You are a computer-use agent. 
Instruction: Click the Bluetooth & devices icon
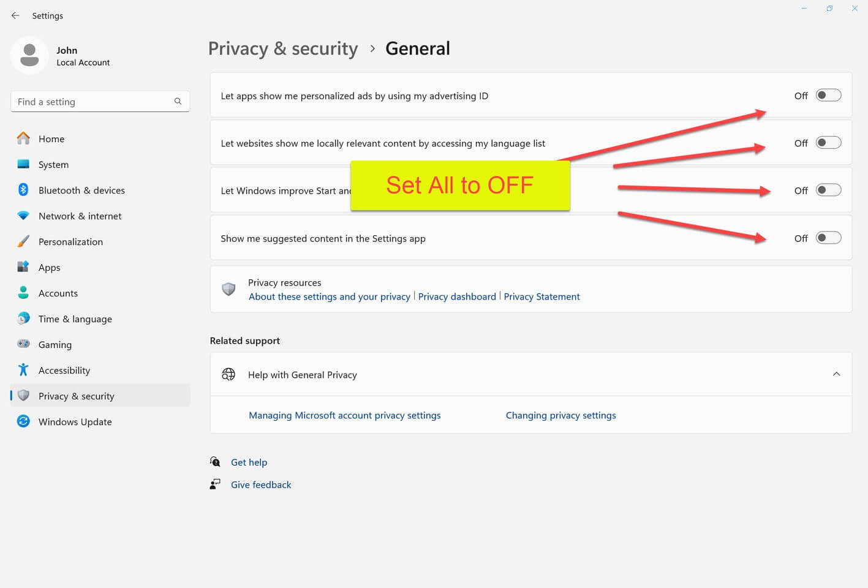(23, 190)
